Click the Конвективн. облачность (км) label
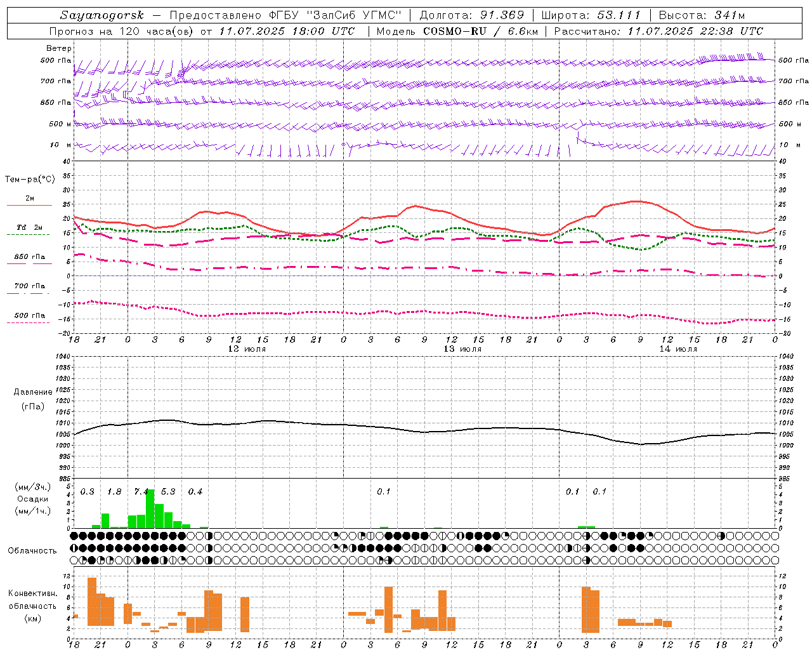 [x=33, y=606]
